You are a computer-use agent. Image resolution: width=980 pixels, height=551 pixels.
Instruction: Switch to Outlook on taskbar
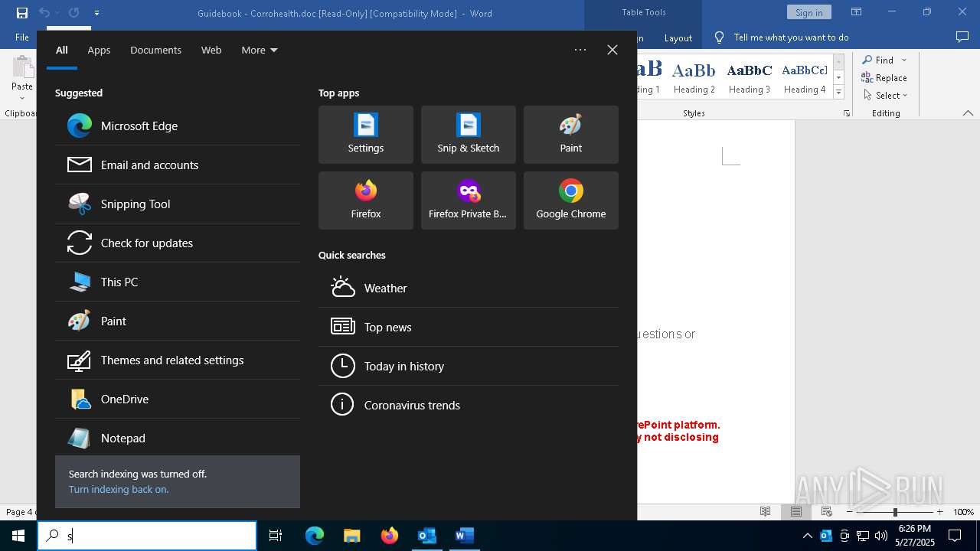(x=426, y=536)
